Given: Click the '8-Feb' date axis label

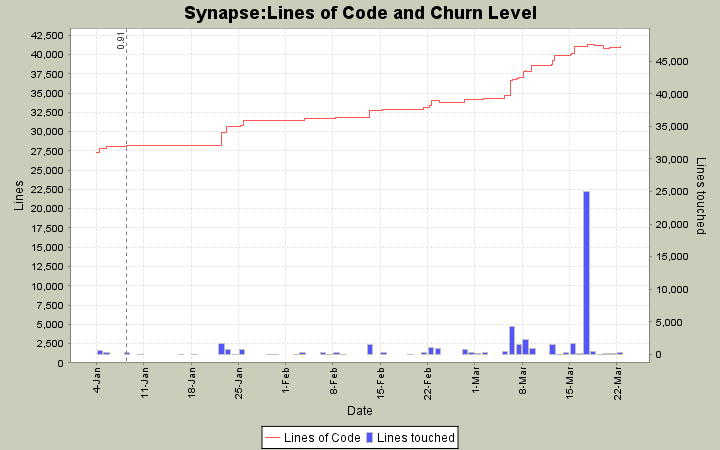Looking at the screenshot, I should click(333, 381).
